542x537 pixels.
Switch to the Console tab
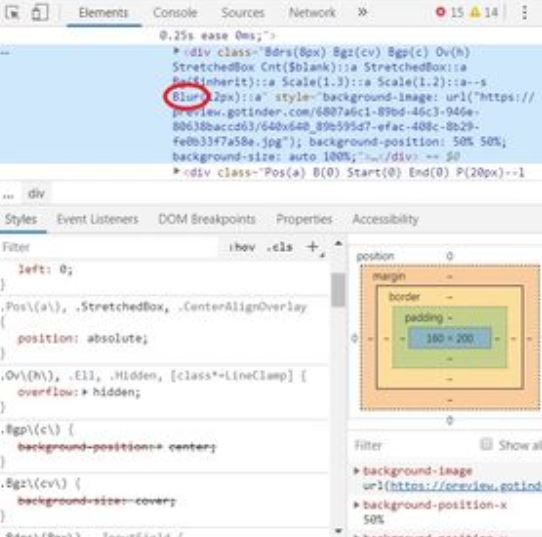pyautogui.click(x=175, y=13)
